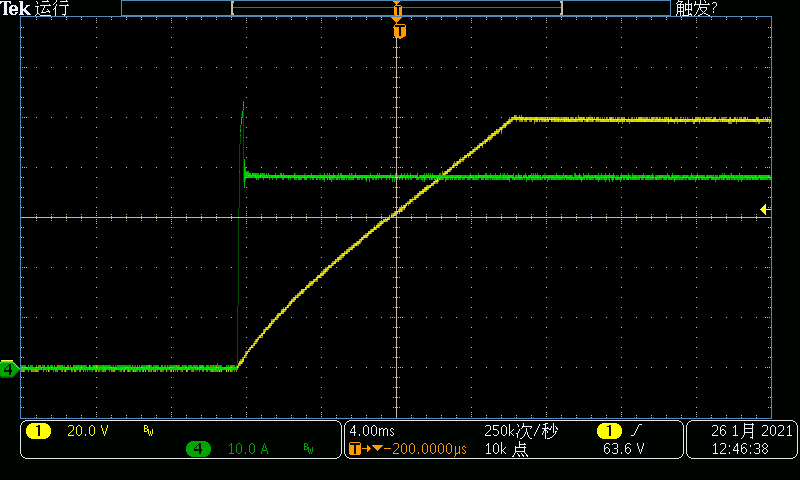Click the 4.00ms timebase readout
This screenshot has height=480, width=800.
(x=372, y=431)
